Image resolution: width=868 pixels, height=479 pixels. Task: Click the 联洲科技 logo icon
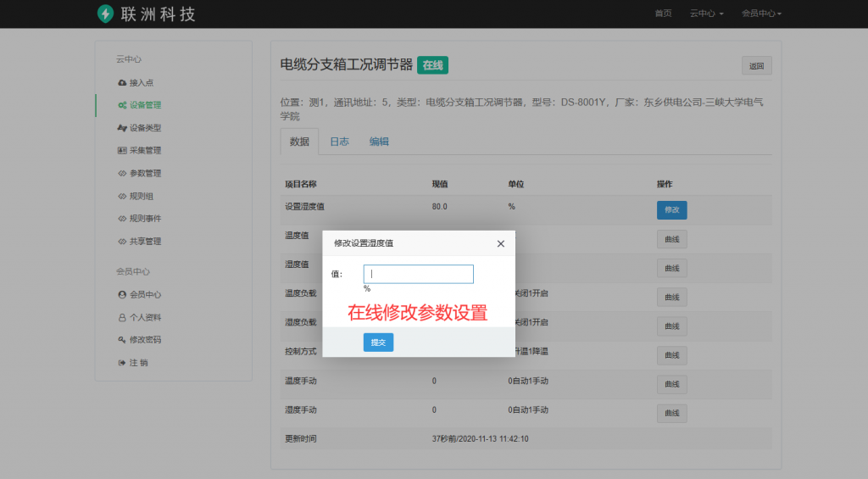pyautogui.click(x=105, y=14)
